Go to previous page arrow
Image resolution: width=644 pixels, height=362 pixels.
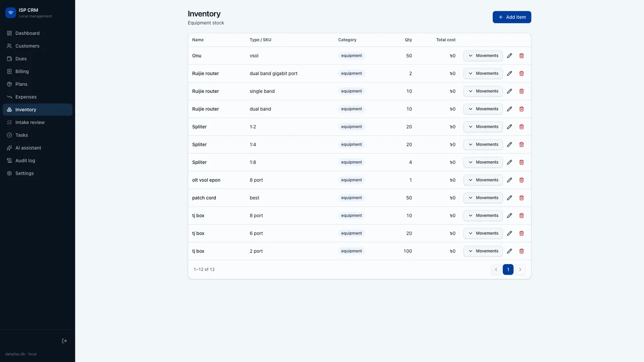pos(496,269)
